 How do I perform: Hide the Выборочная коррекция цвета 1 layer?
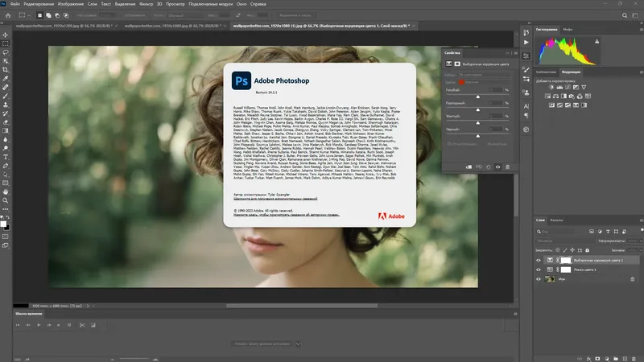click(539, 261)
